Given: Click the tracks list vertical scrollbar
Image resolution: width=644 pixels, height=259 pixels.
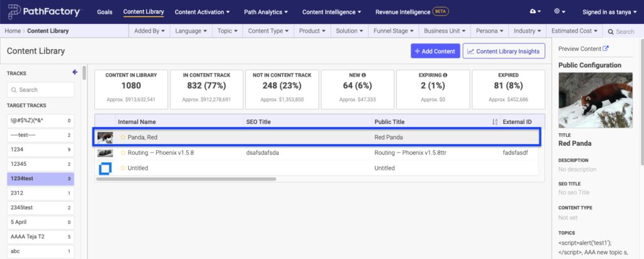Looking at the screenshot, I should [84, 72].
